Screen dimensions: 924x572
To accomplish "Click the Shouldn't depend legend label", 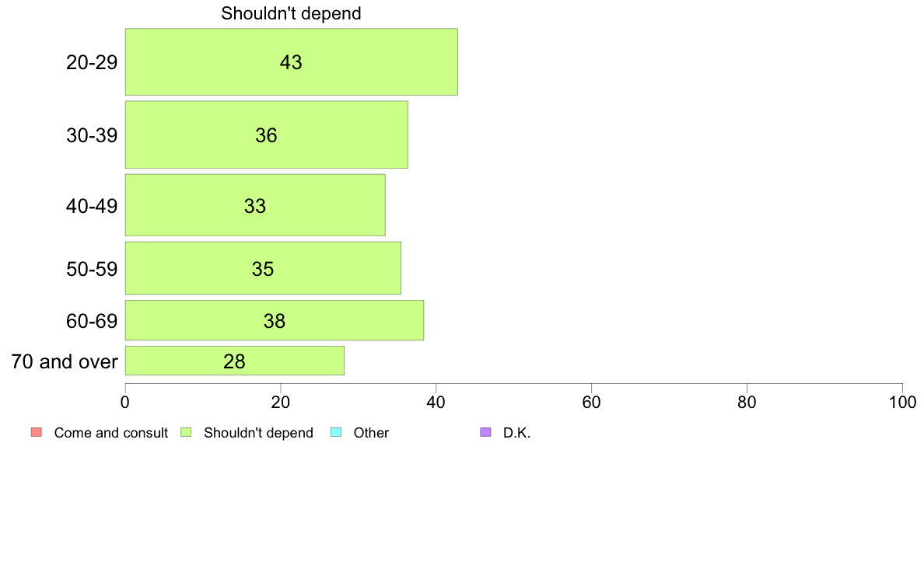I will click(x=259, y=433).
